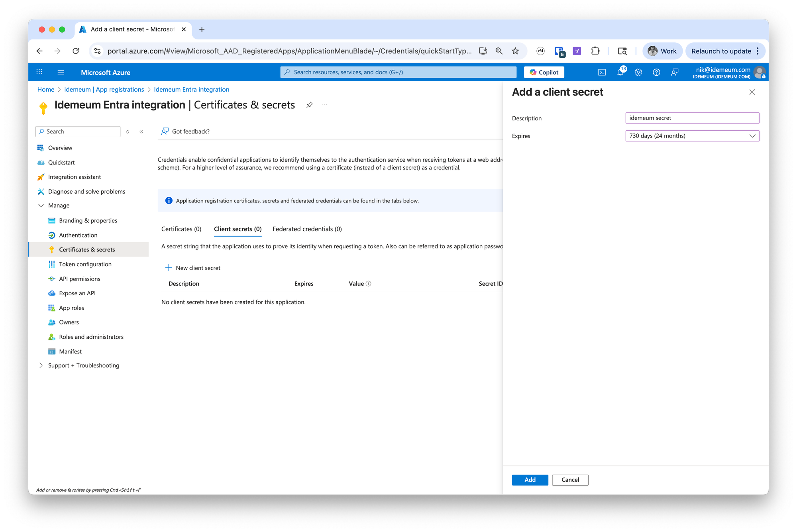Expand Support + Troubleshooting section
The height and width of the screenshot is (532, 797).
[x=41, y=365]
